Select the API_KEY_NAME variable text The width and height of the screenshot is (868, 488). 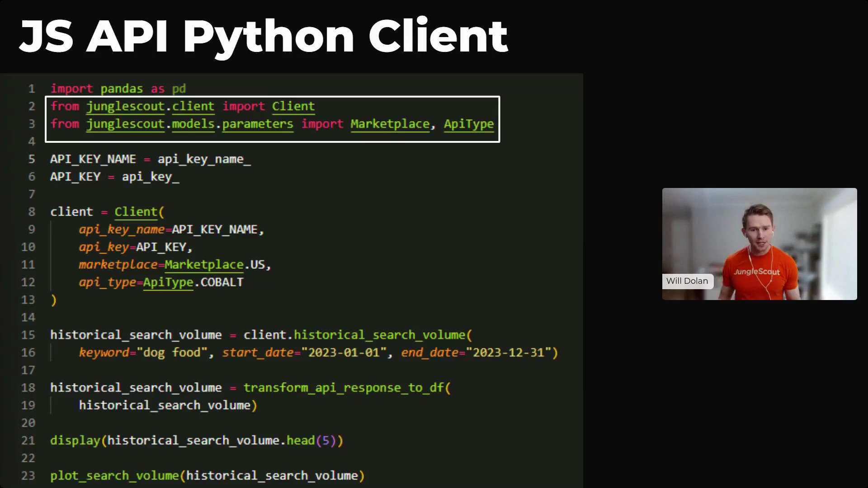93,159
